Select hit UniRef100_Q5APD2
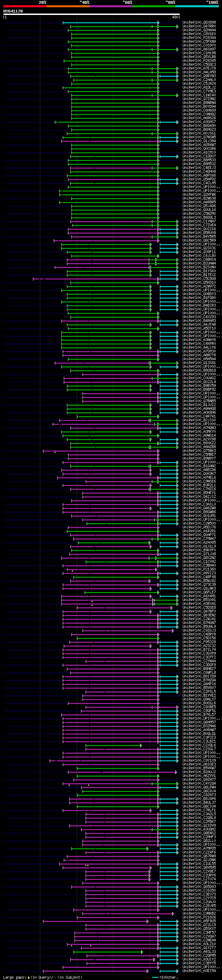Screen dimensions: 222x980 coord(199,179)
